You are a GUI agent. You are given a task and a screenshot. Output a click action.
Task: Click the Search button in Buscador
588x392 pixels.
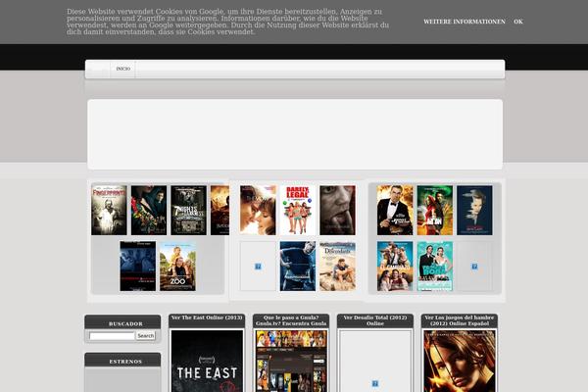145,336
